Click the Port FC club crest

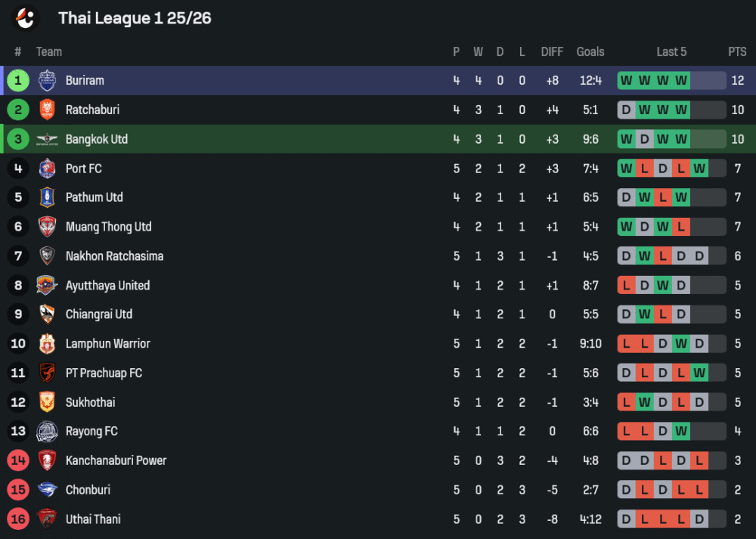(47, 169)
